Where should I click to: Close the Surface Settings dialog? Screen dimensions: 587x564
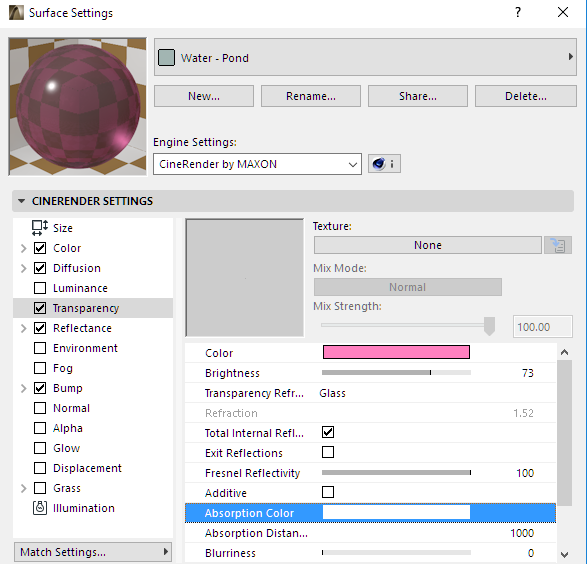563,12
